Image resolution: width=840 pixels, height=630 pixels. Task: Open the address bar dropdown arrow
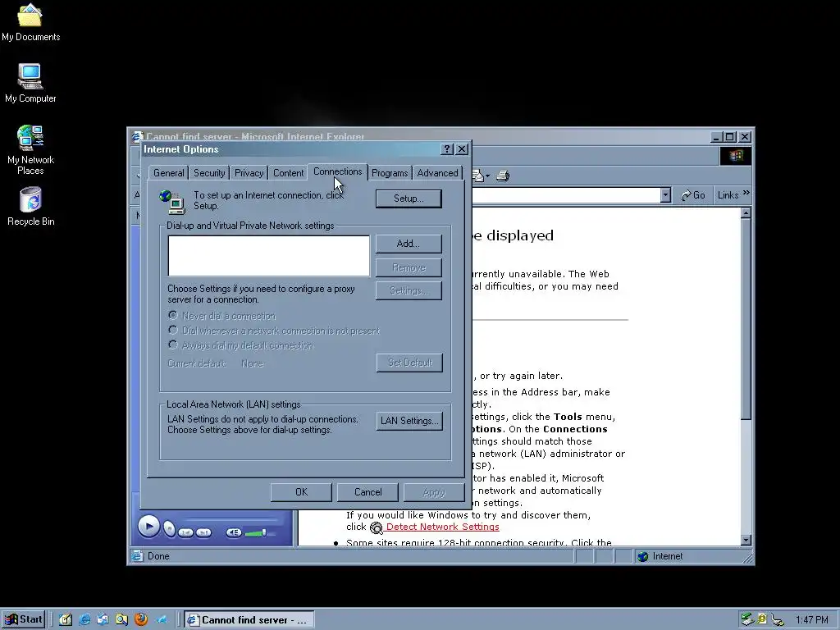(665, 195)
